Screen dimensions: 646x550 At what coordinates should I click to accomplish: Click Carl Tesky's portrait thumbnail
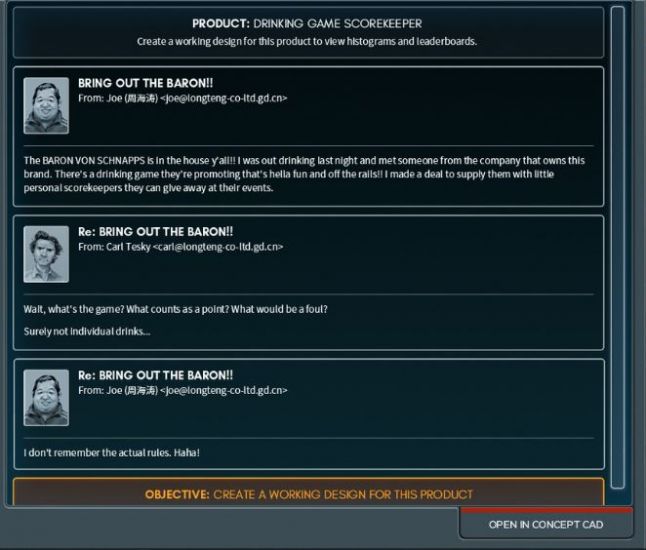pos(46,254)
